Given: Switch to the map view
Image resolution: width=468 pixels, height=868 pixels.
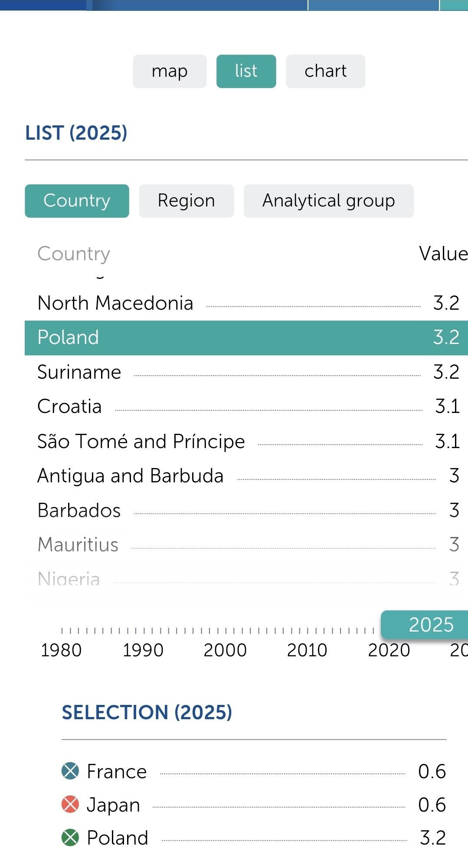Looking at the screenshot, I should coord(170,71).
